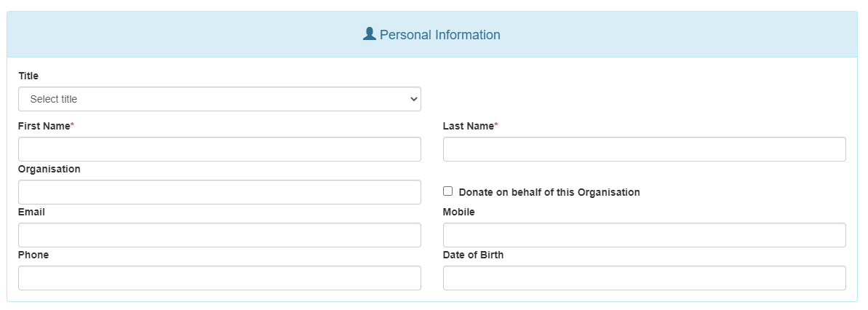
Task: Click the Date of Birth label
Action: coord(474,255)
